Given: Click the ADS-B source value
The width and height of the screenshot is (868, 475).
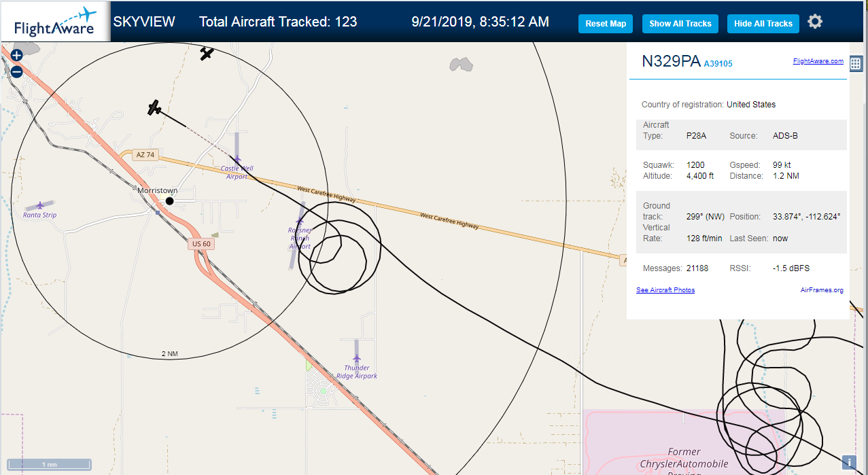Looking at the screenshot, I should (785, 136).
